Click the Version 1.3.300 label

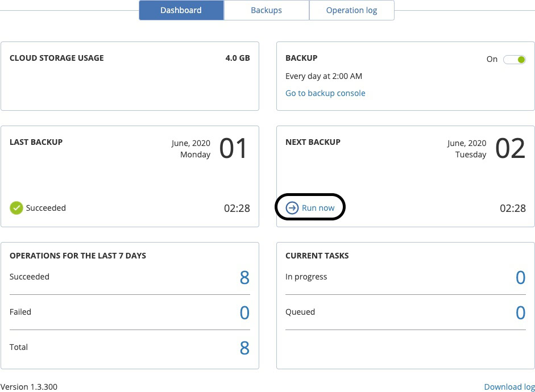tap(30, 387)
